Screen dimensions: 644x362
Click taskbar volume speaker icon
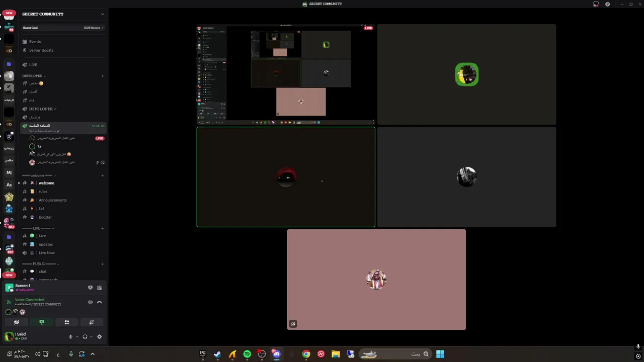tap(37, 354)
